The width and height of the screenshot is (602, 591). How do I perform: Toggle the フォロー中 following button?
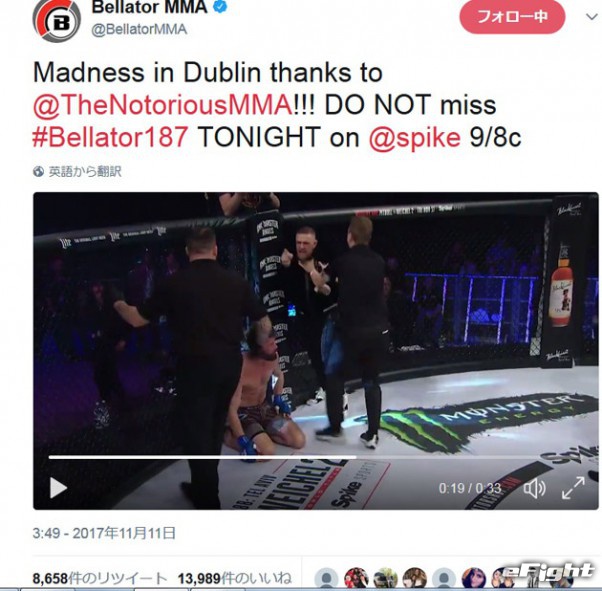[x=512, y=17]
